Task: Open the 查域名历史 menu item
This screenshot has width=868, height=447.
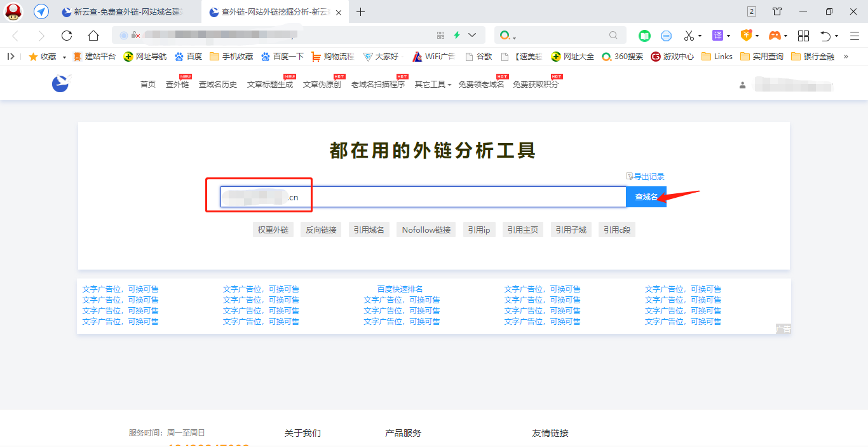Action: [x=217, y=83]
